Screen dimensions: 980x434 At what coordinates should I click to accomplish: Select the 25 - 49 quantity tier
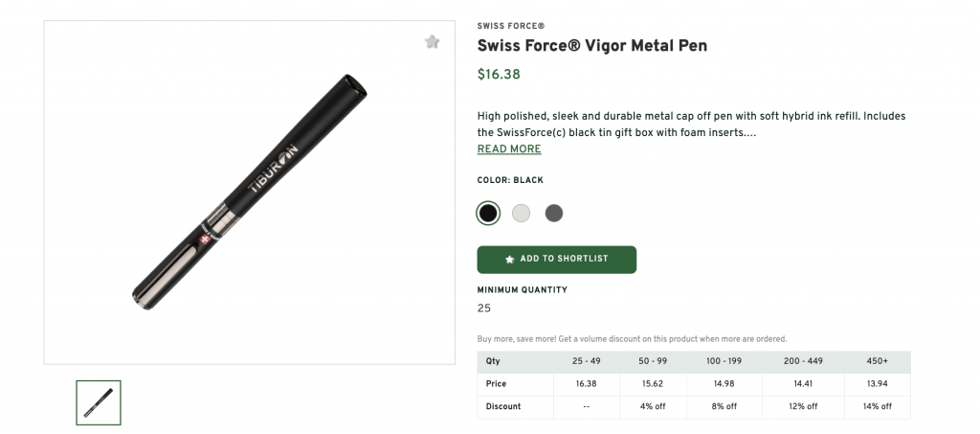point(586,361)
